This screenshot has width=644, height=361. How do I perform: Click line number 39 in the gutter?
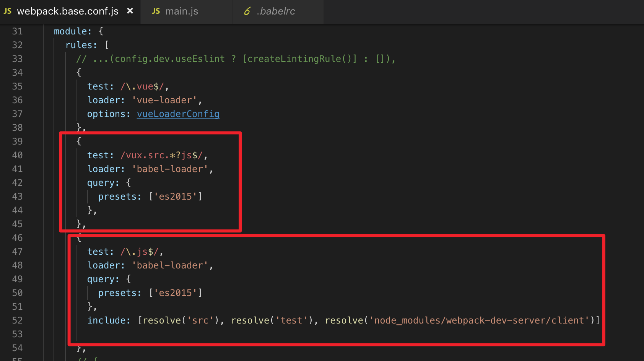pos(17,141)
